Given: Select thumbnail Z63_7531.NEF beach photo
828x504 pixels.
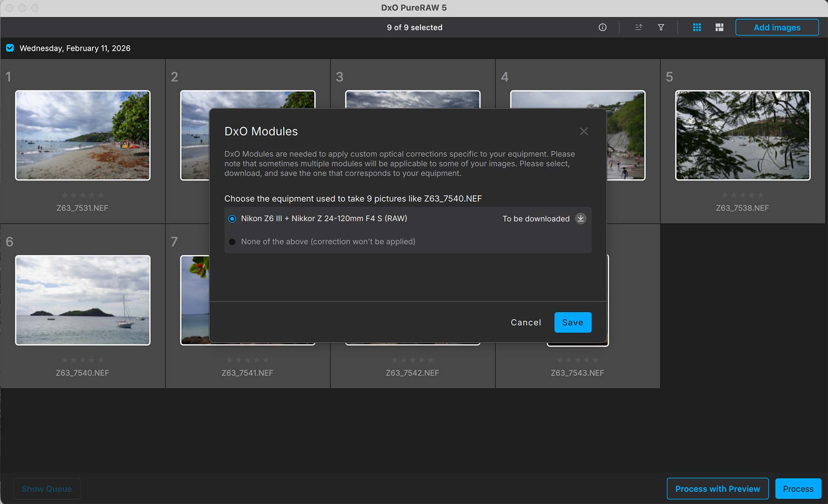Looking at the screenshot, I should 83,135.
